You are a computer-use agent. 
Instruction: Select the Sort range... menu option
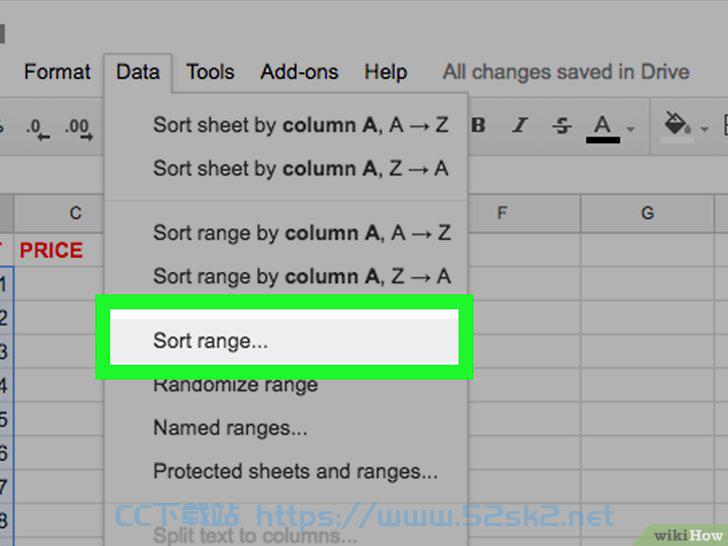coord(284,340)
